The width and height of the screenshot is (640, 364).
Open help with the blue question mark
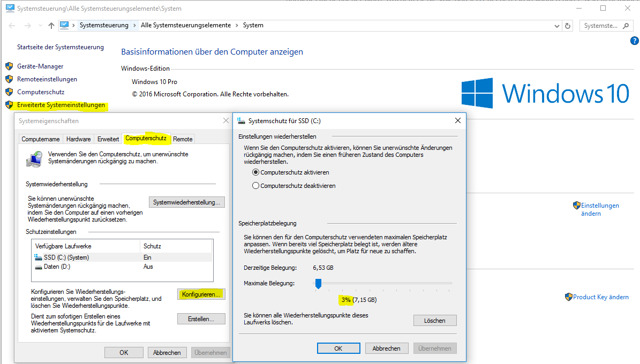[634, 41]
